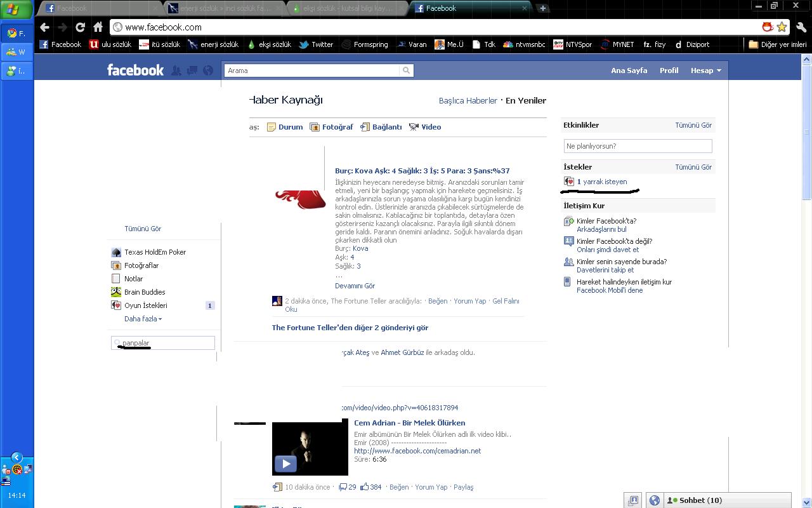The image size is (812, 508).
Task: Choose Durum in the share bar
Action: point(285,127)
